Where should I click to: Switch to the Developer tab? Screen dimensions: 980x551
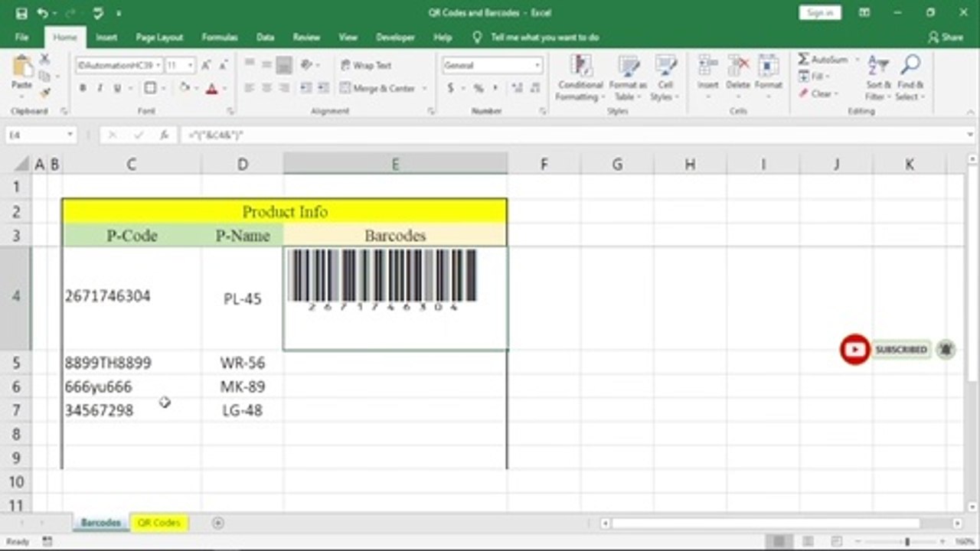395,37
